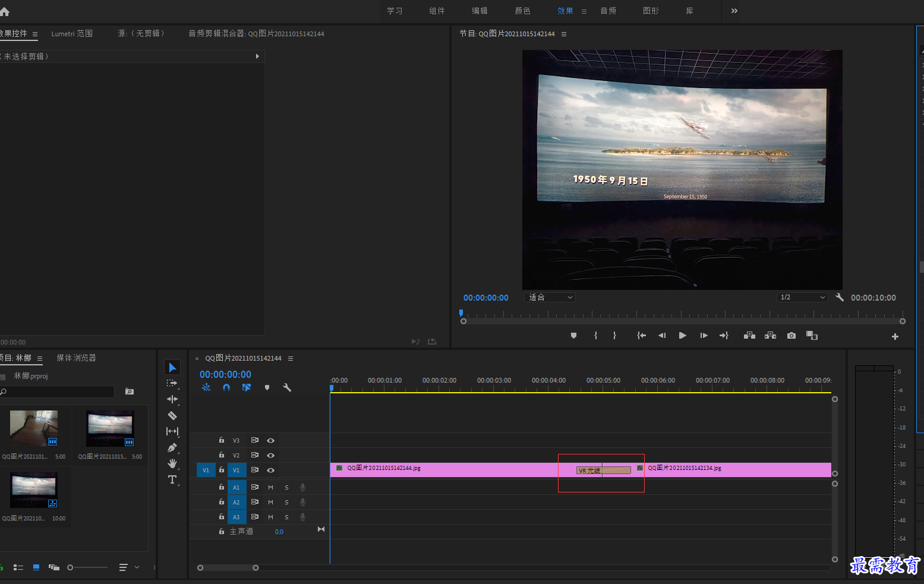This screenshot has width=924, height=584.
Task: Enable voice-over record on A1
Action: (302, 487)
